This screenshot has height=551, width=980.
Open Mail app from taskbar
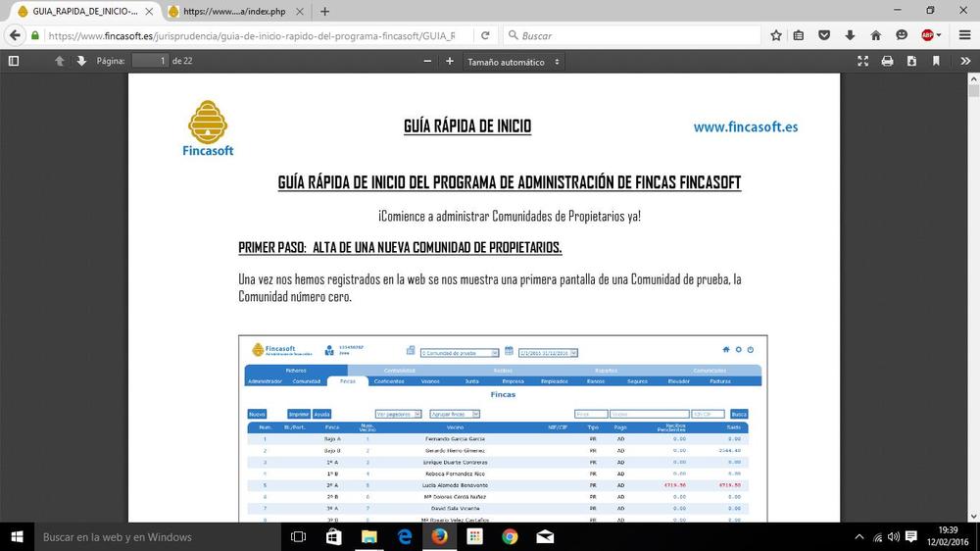pyautogui.click(x=545, y=536)
